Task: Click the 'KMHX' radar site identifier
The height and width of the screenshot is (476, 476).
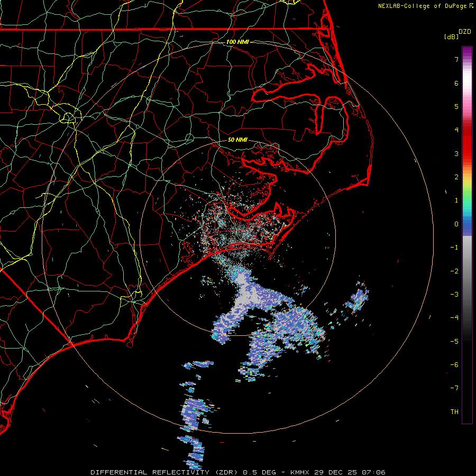Action: (x=300, y=472)
